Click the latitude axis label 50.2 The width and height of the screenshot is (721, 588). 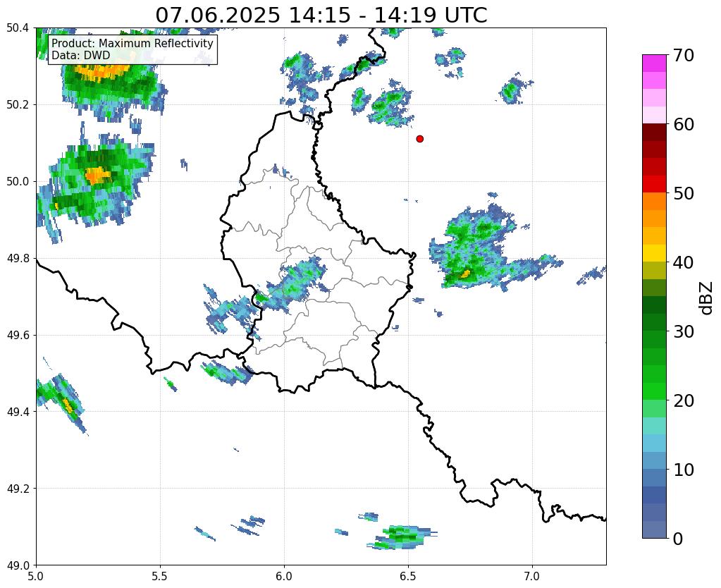(x=18, y=104)
